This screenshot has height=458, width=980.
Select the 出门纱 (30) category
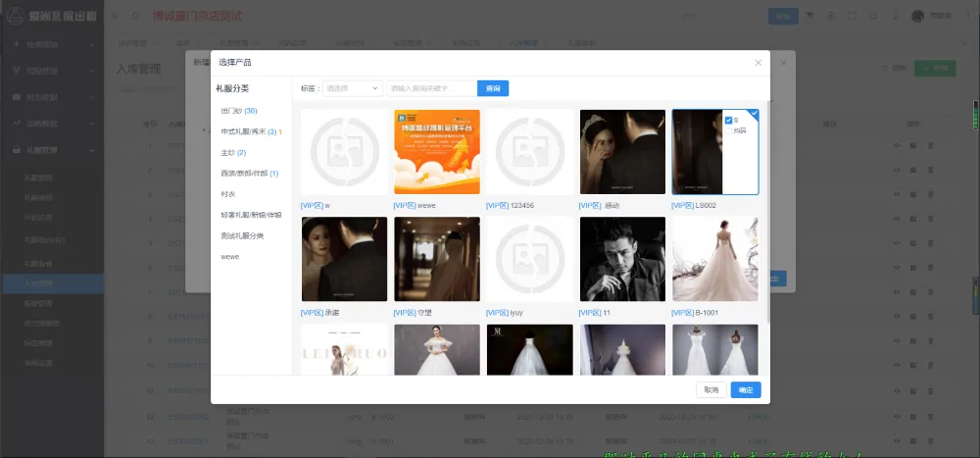(x=239, y=111)
